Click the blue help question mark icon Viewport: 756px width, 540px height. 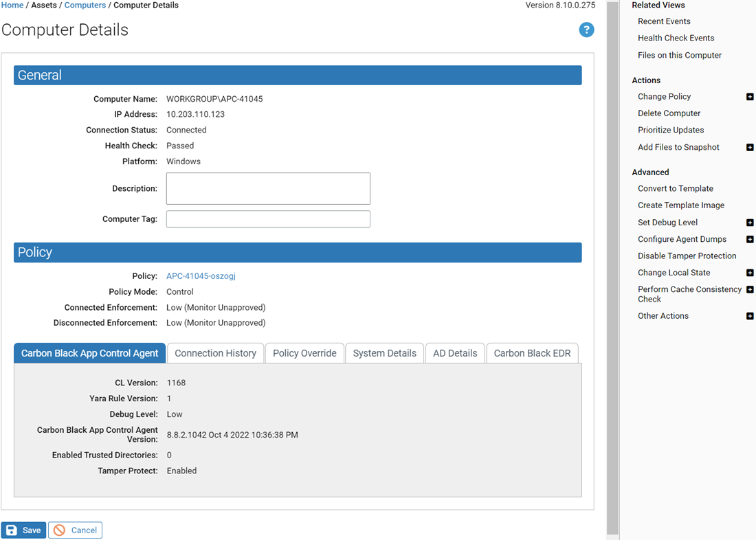tap(586, 30)
